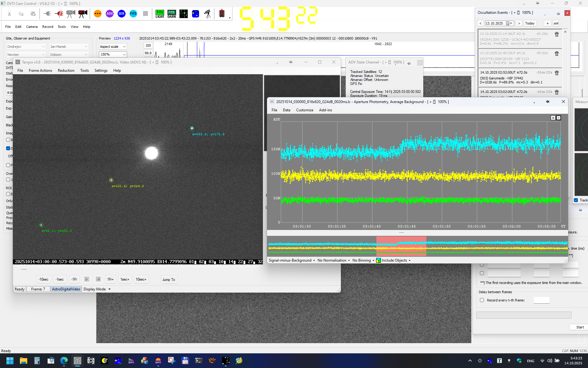Toggle the Record every n-th frame checkbox
The height and width of the screenshot is (368, 588).
[482, 300]
